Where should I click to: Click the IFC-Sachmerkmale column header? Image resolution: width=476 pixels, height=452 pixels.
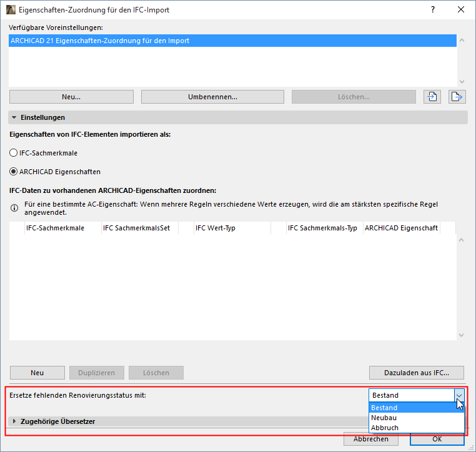(x=63, y=228)
